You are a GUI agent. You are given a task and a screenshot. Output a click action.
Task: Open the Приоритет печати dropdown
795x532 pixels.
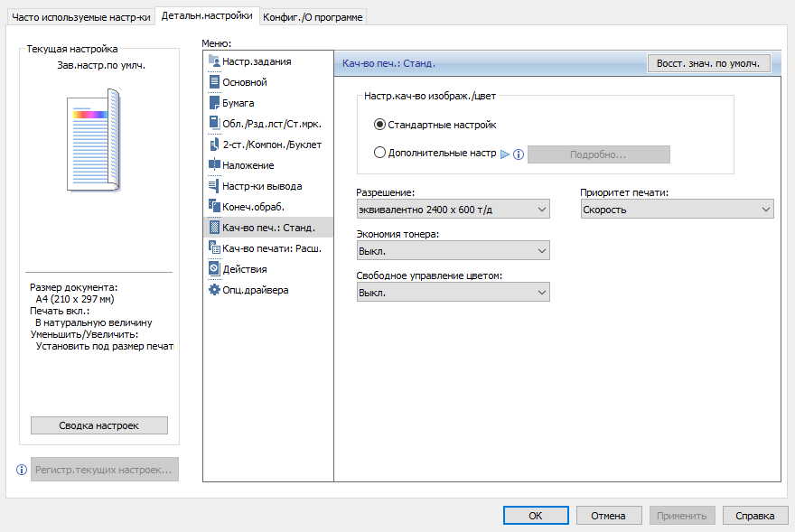(677, 210)
